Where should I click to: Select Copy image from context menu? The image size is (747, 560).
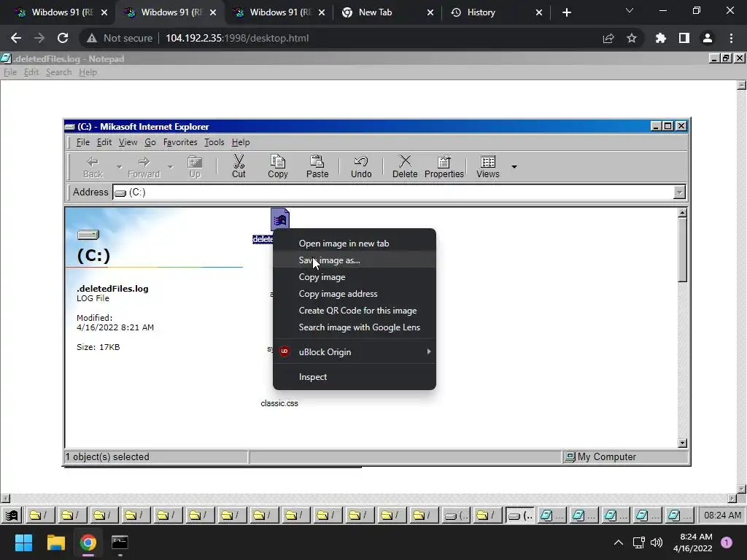point(355,276)
